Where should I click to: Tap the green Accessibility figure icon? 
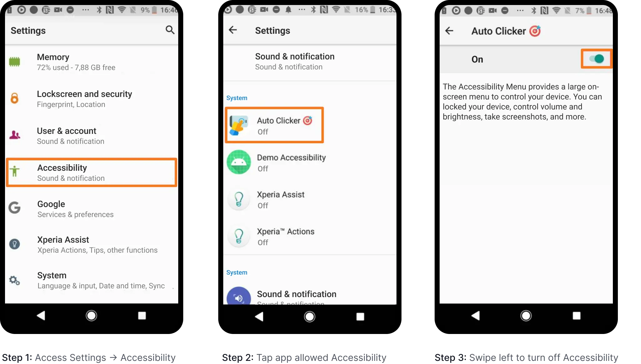coord(14,171)
